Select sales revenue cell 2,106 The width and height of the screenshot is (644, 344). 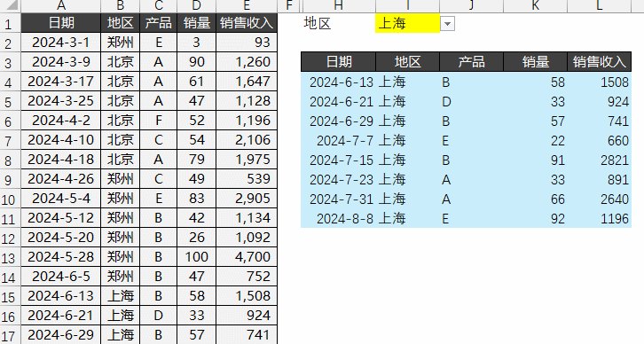pyautogui.click(x=247, y=140)
